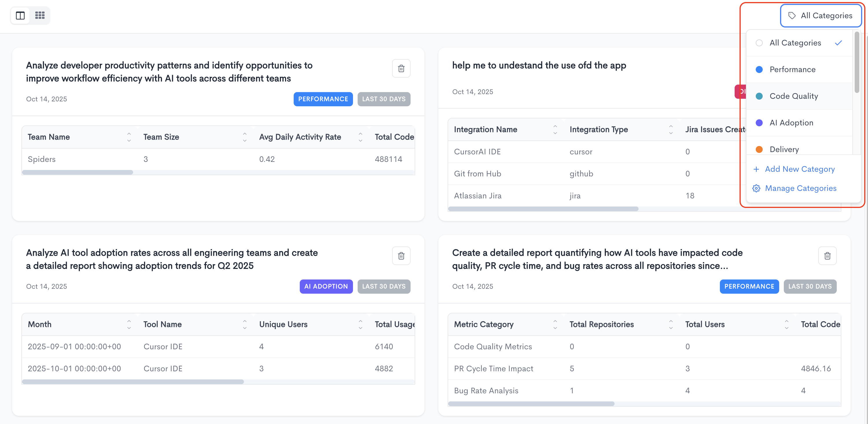Choose the Code Quality category option
Image resolution: width=868 pixels, height=424 pixels.
tap(794, 96)
